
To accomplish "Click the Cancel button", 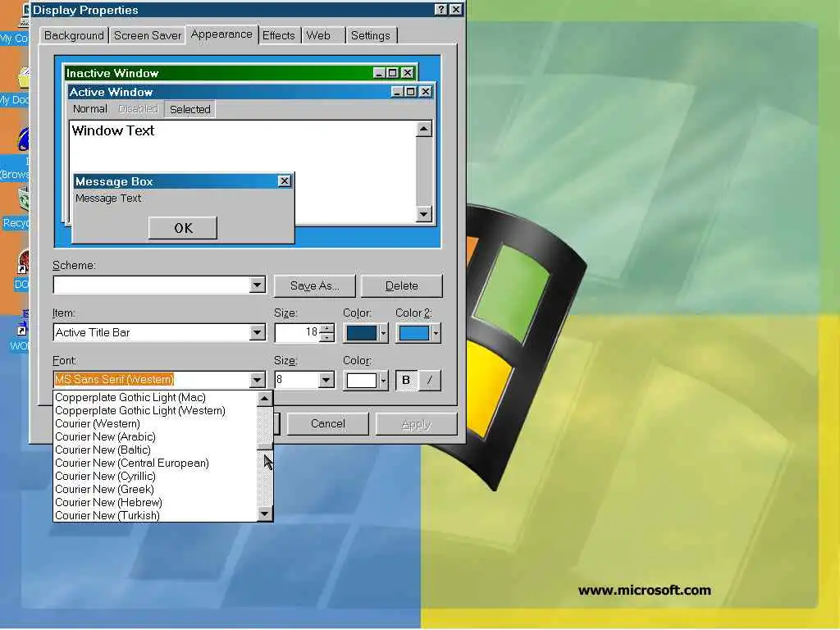I will point(328,424).
